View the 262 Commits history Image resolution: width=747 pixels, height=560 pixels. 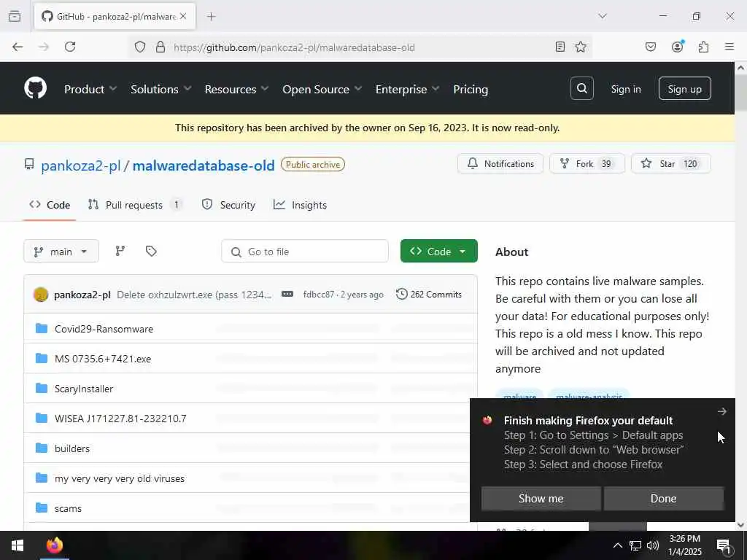[429, 295]
